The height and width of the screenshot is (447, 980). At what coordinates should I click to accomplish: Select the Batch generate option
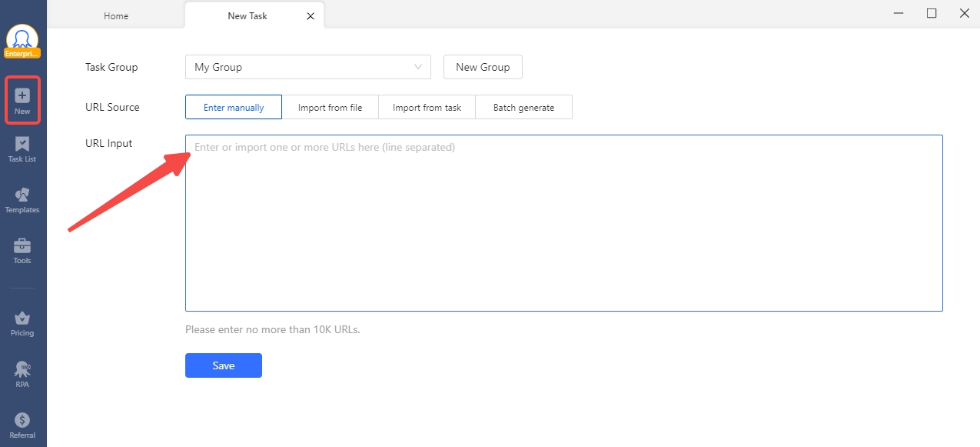pos(523,108)
